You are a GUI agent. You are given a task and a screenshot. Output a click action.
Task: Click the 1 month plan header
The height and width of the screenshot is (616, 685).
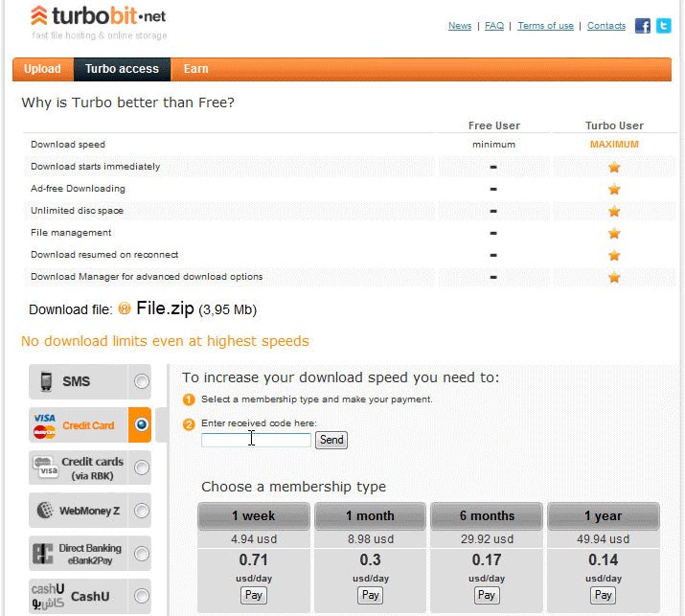370,516
